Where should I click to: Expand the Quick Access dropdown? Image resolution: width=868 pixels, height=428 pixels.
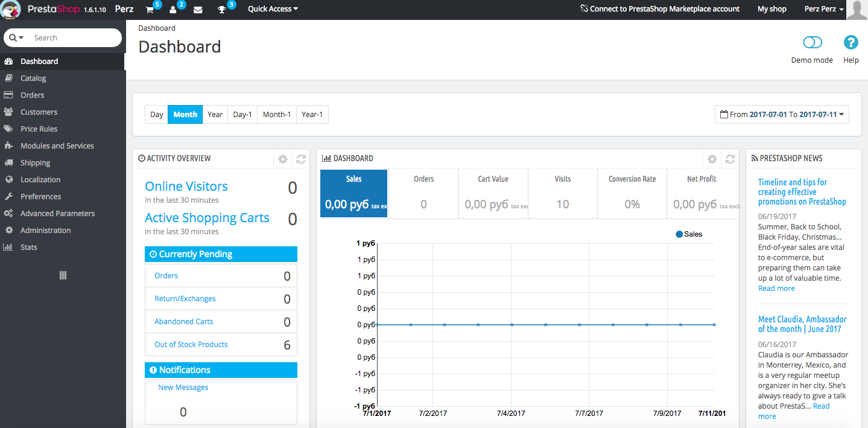[273, 9]
